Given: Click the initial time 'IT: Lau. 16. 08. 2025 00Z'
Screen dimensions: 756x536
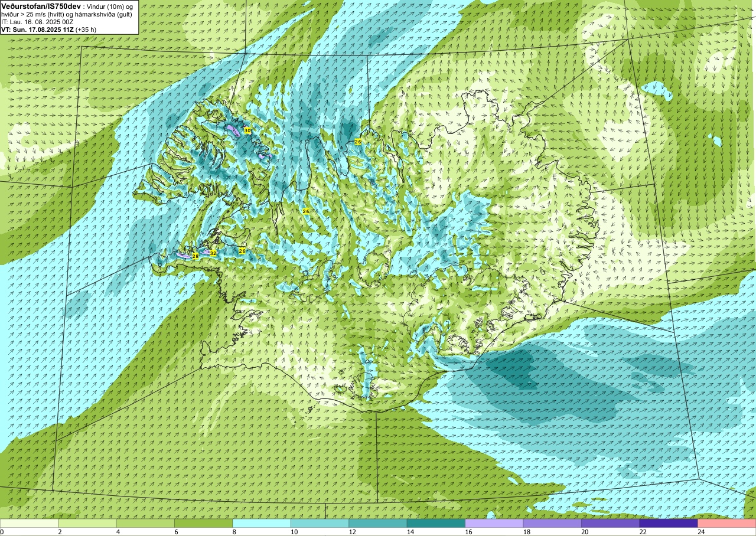Looking at the screenshot, I should pyautogui.click(x=37, y=21).
